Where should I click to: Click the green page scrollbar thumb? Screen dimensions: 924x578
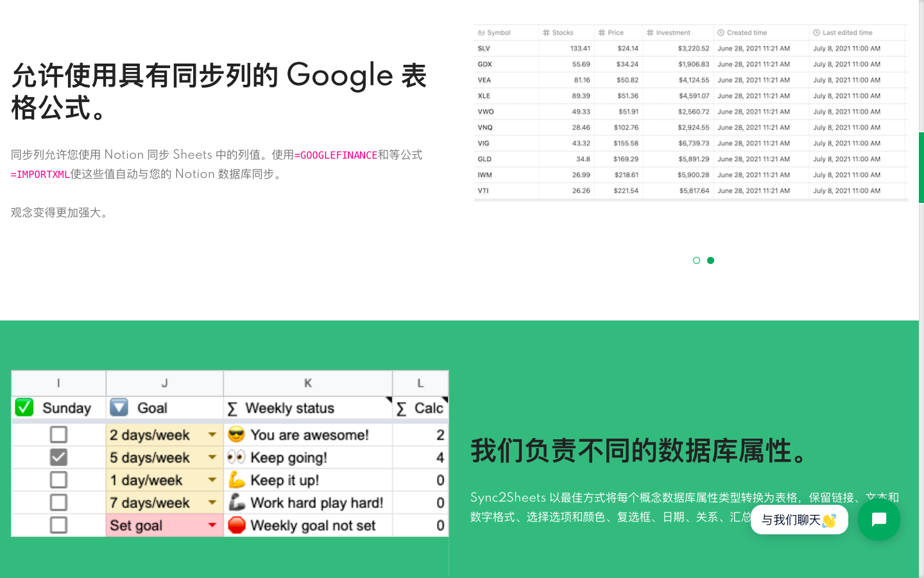921,167
